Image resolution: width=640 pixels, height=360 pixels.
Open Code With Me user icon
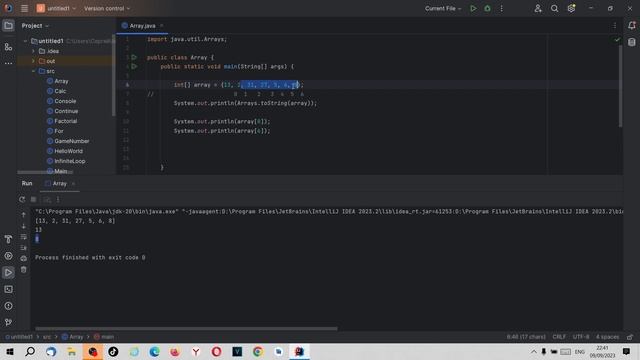pos(538,8)
